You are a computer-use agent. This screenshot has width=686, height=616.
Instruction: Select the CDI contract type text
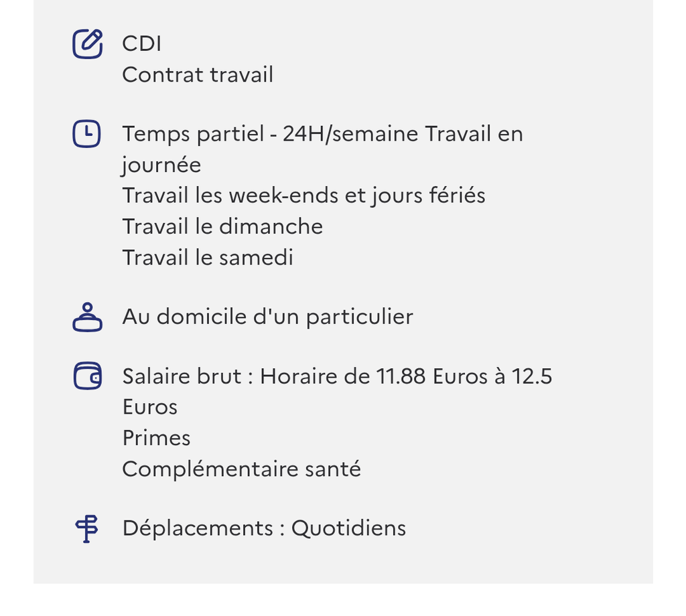(x=141, y=44)
